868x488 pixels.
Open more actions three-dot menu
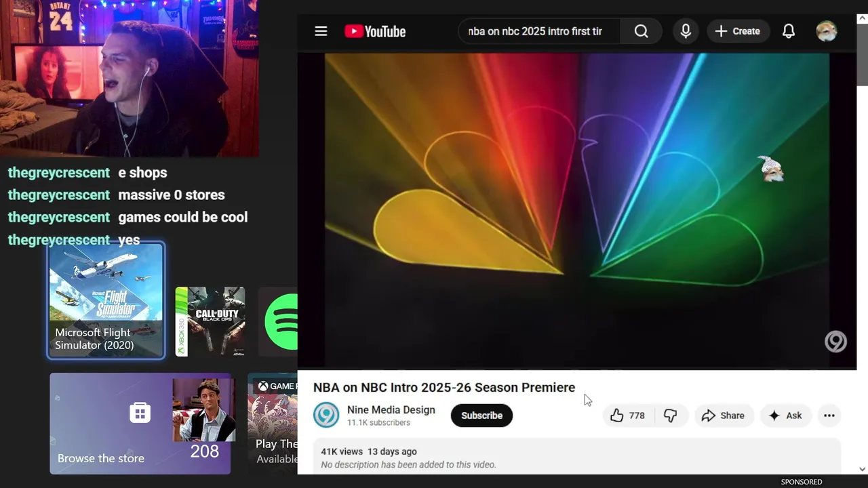(829, 415)
